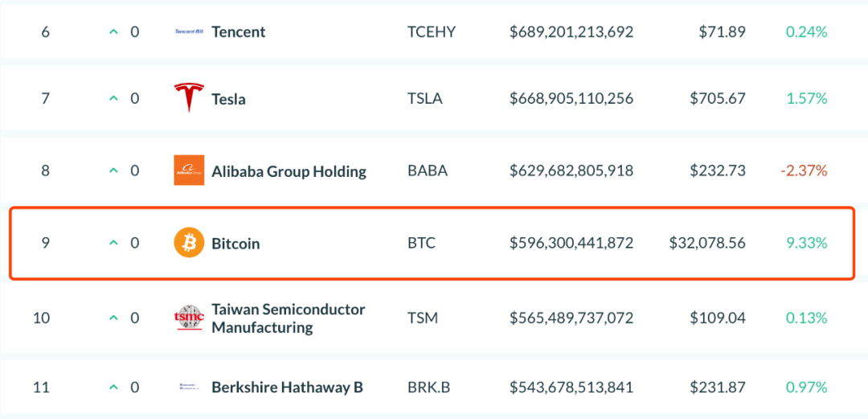Open the Bitcoin name link
The width and height of the screenshot is (868, 419).
235,244
